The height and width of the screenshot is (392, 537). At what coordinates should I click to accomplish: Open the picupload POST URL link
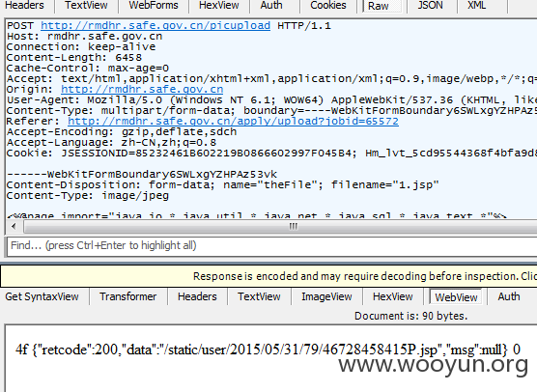tap(155, 26)
